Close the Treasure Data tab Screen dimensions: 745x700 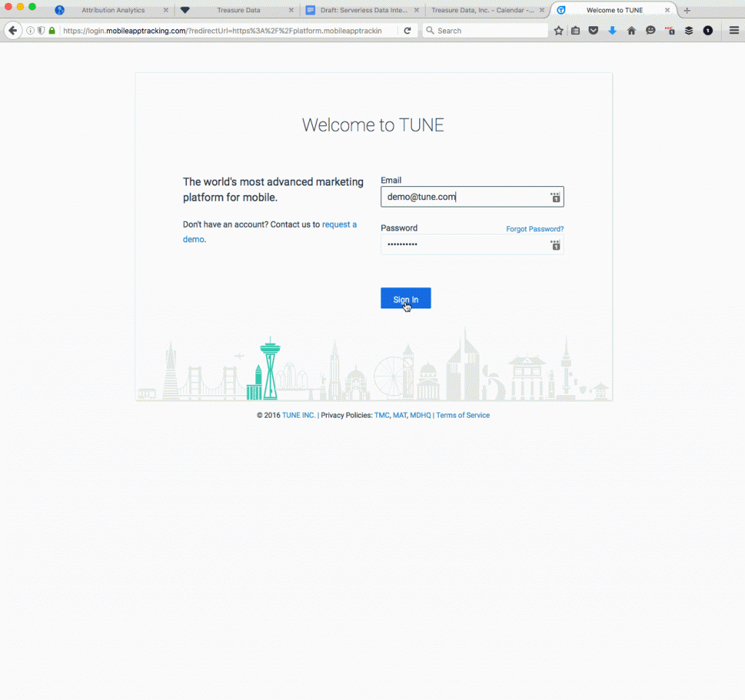pos(291,10)
